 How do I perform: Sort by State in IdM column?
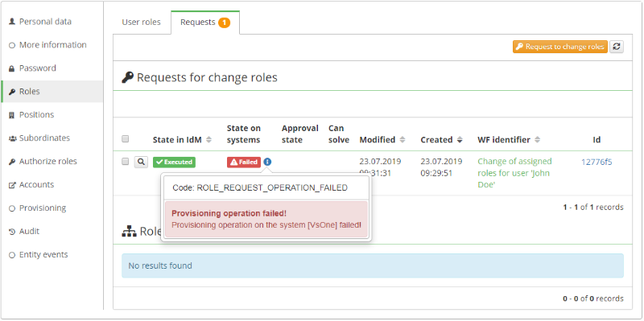click(x=182, y=140)
